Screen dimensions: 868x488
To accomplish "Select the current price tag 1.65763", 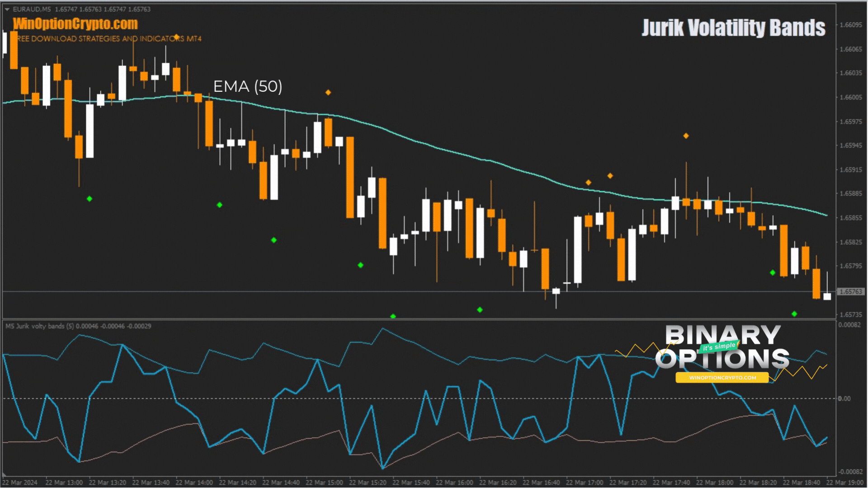I will click(x=850, y=292).
